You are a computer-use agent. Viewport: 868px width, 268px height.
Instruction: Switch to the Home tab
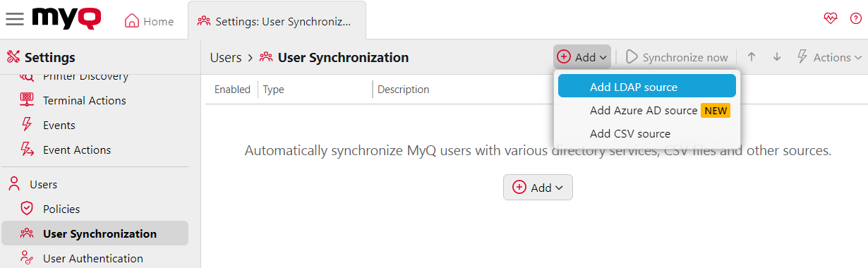[x=150, y=21]
